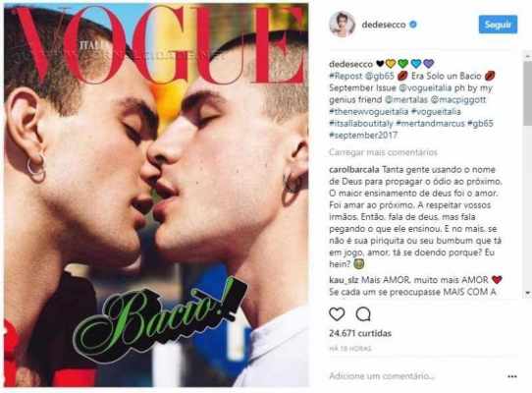This screenshot has height=393, width=532.
Task: Click the comments scrollbar thumb
Action: pos(528,92)
